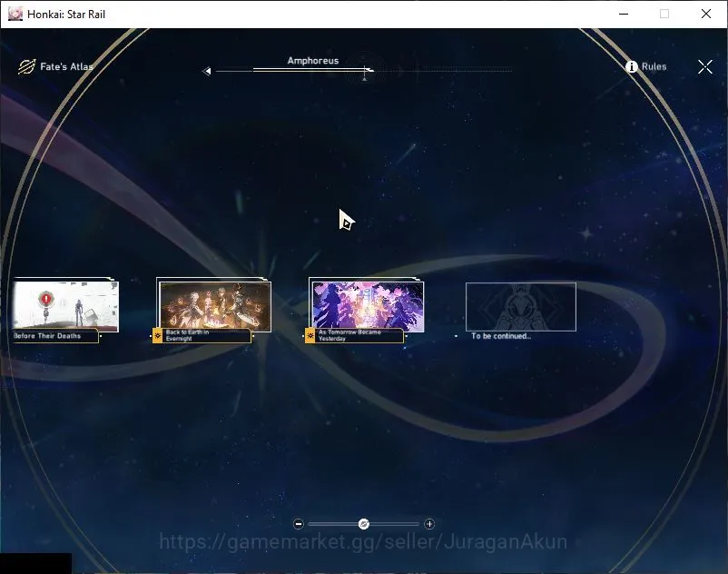Viewport: 728px width, 574px height.
Task: Select the Amphoreus world label
Action: [x=313, y=60]
